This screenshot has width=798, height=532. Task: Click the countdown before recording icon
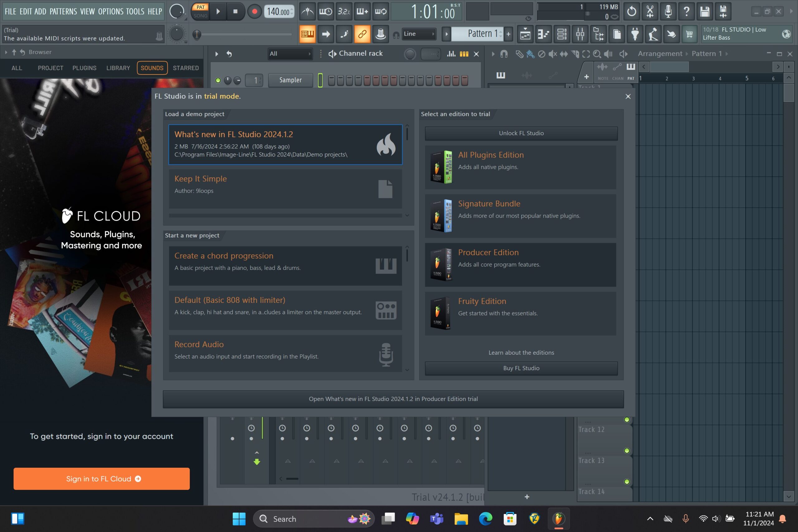pyautogui.click(x=344, y=12)
